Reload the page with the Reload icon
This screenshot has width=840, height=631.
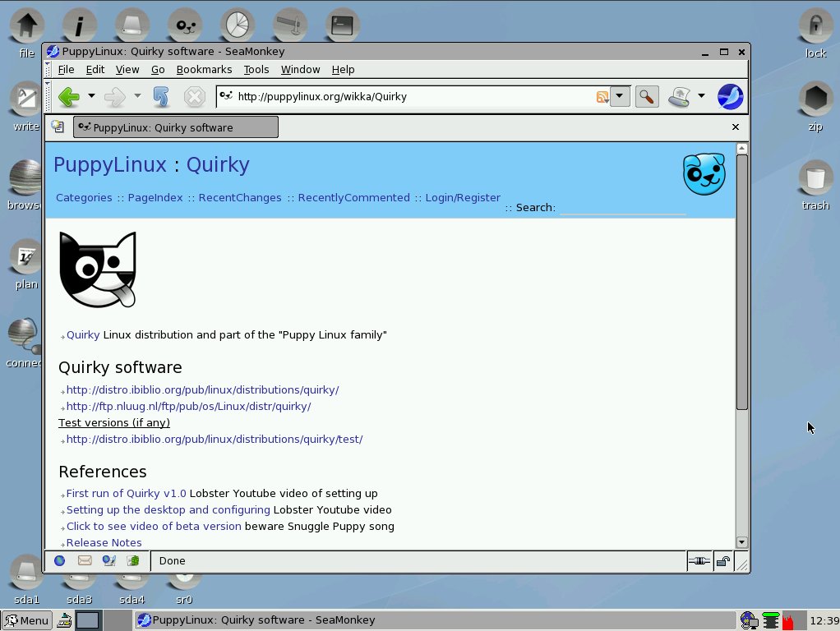point(161,97)
